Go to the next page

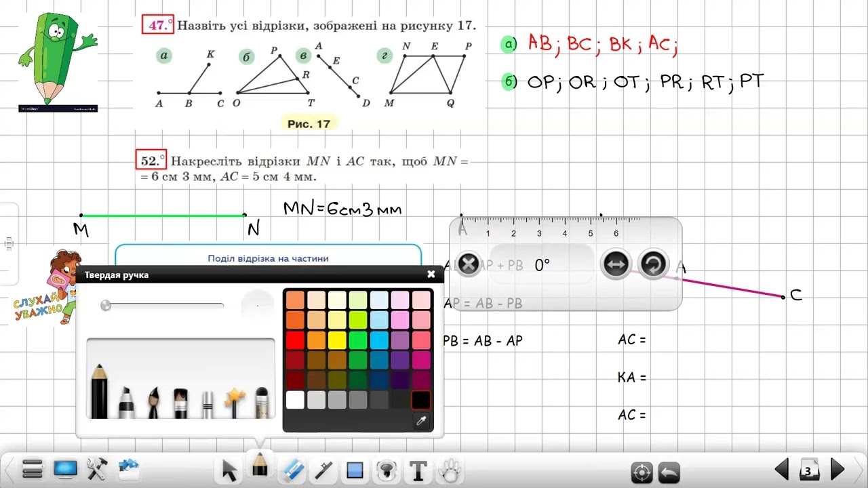[x=837, y=468]
